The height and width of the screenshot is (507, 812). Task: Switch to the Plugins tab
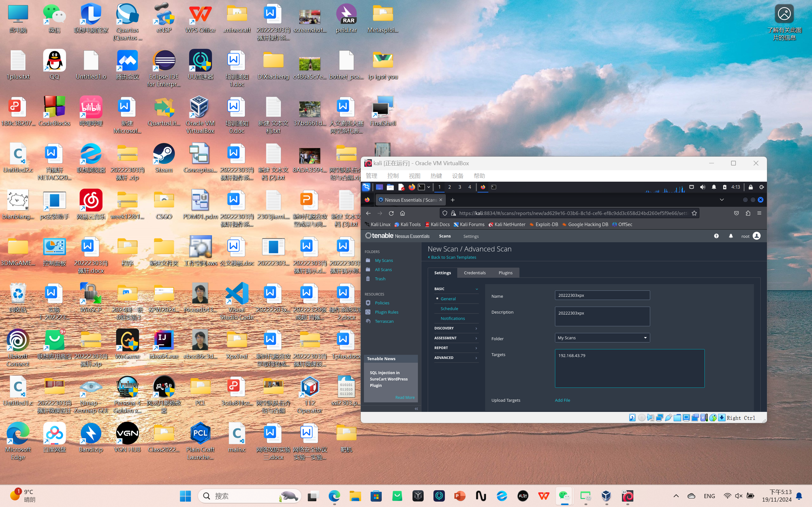pos(505,273)
